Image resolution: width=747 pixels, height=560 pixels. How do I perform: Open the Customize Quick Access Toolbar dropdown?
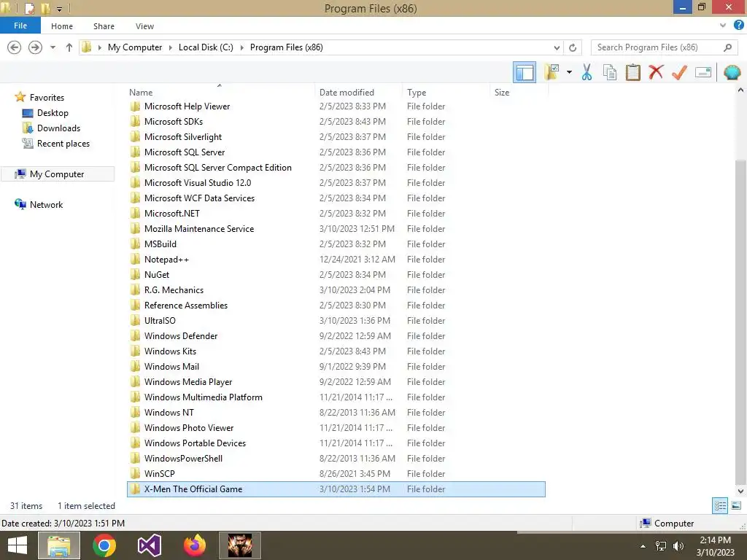coord(60,9)
